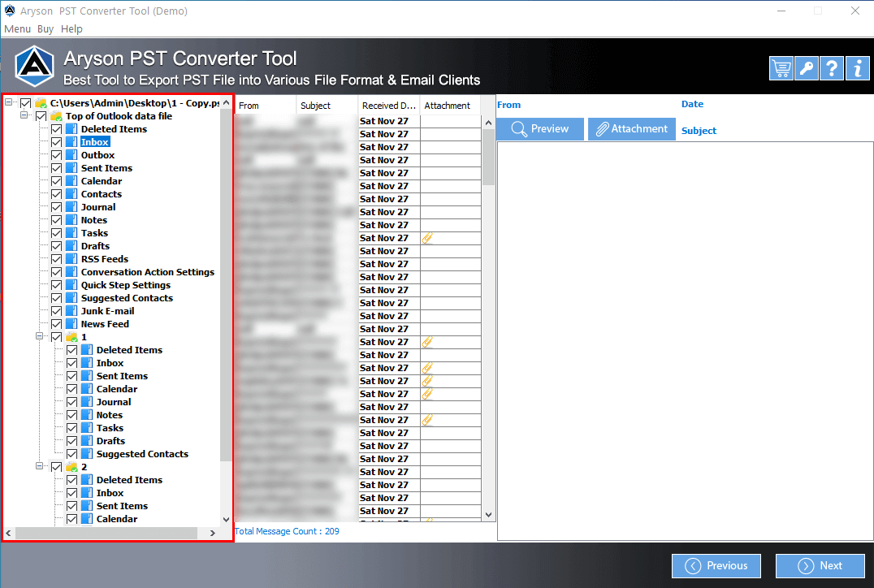Click the message list vertical scrollbar thumb
This screenshot has width=874, height=588.
tap(488, 158)
